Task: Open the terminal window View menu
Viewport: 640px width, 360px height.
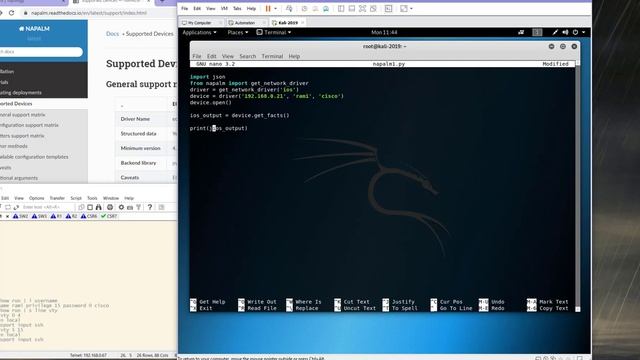Action: tap(228, 56)
